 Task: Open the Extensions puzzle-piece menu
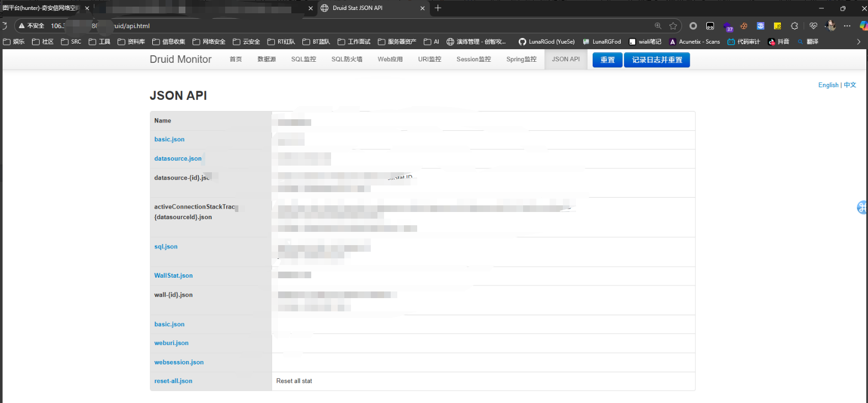795,26
